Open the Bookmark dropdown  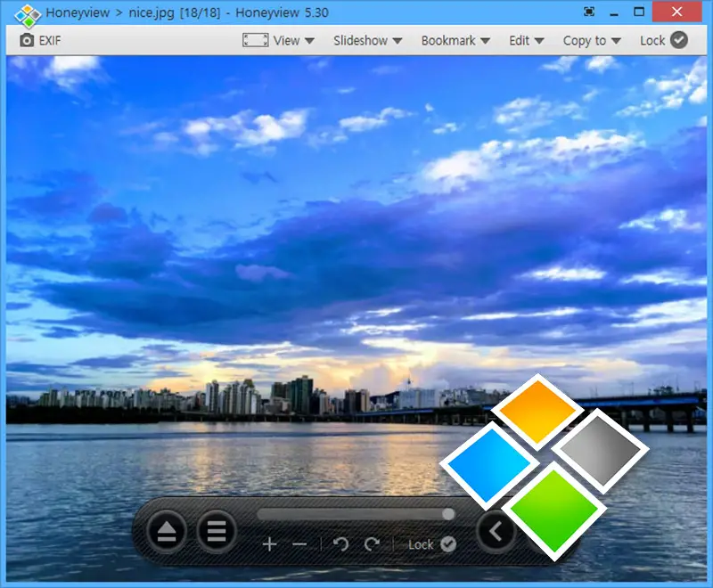(x=455, y=40)
